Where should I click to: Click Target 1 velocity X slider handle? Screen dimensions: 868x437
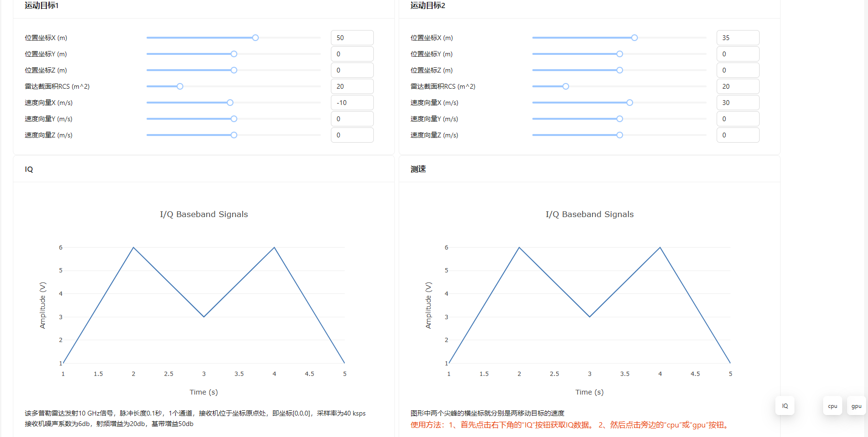pos(230,103)
